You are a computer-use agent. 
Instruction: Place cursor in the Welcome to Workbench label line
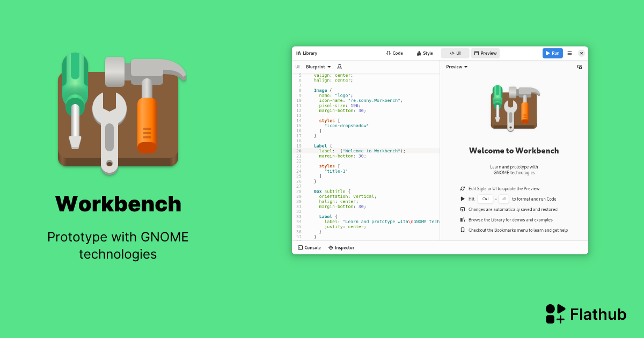point(376,151)
